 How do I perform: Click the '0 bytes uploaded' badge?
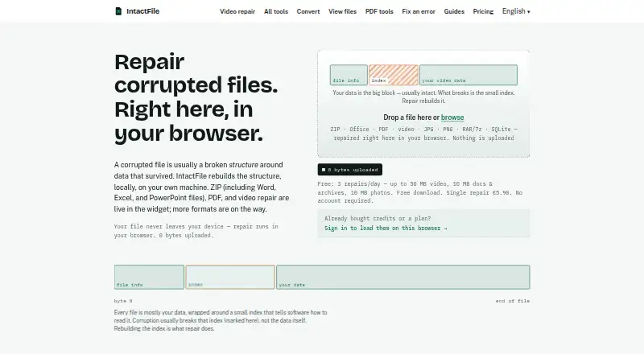pos(350,170)
